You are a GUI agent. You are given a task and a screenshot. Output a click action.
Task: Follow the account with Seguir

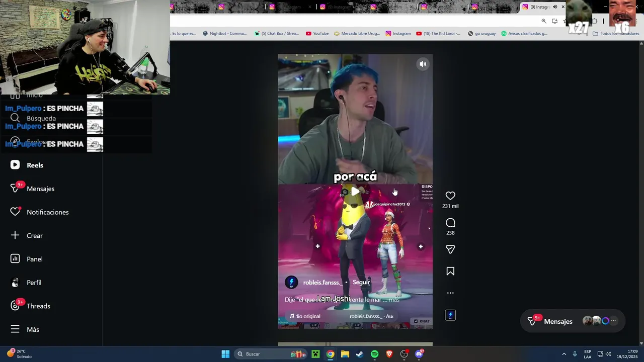(361, 283)
